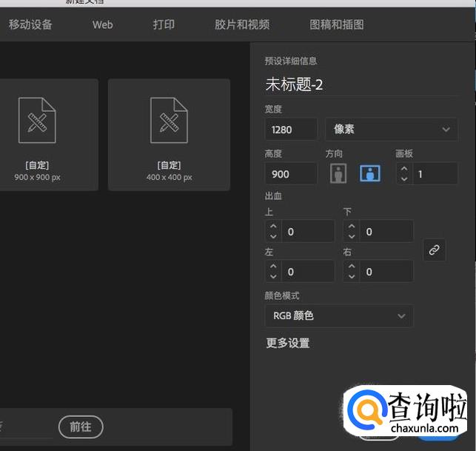476x451 pixels.
Task: Switch to 图稿和插图 tab
Action: pyautogui.click(x=337, y=24)
